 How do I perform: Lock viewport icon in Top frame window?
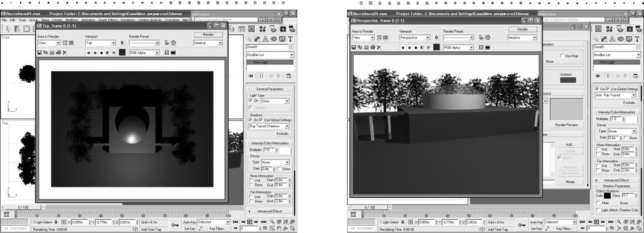(122, 43)
